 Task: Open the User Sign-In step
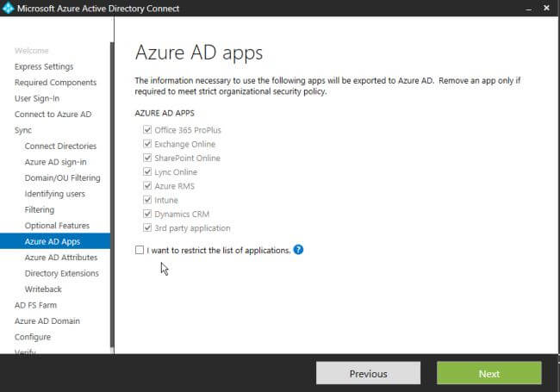[37, 98]
